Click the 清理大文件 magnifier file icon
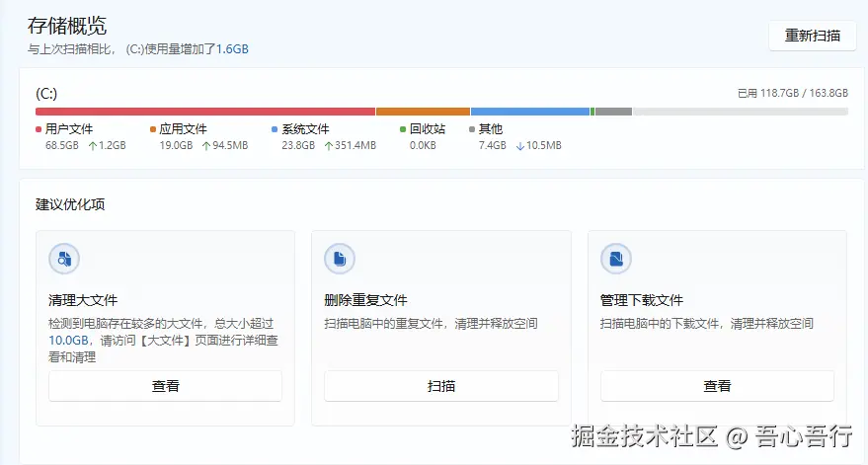The width and height of the screenshot is (868, 465). (64, 259)
